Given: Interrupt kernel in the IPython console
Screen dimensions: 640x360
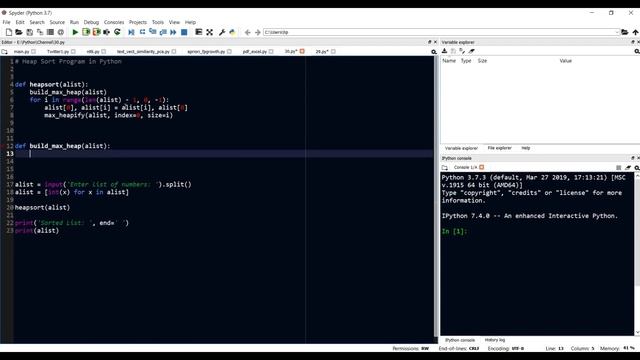Looking at the screenshot, I should (x=619, y=167).
